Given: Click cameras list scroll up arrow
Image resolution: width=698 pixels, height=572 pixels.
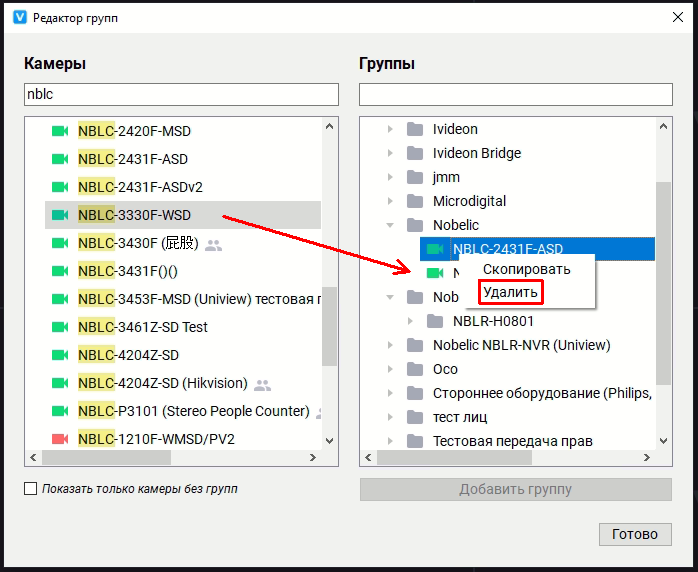Looking at the screenshot, I should click(x=329, y=126).
